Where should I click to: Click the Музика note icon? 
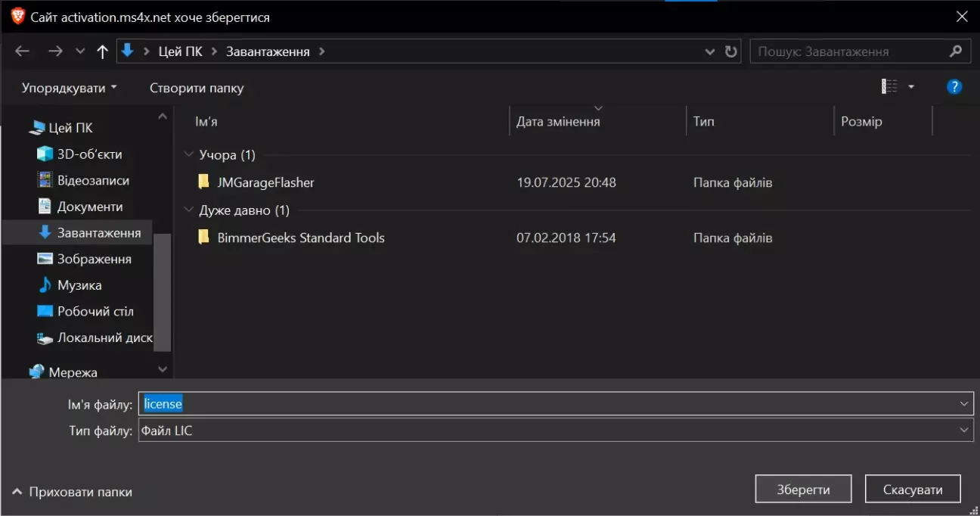[45, 285]
